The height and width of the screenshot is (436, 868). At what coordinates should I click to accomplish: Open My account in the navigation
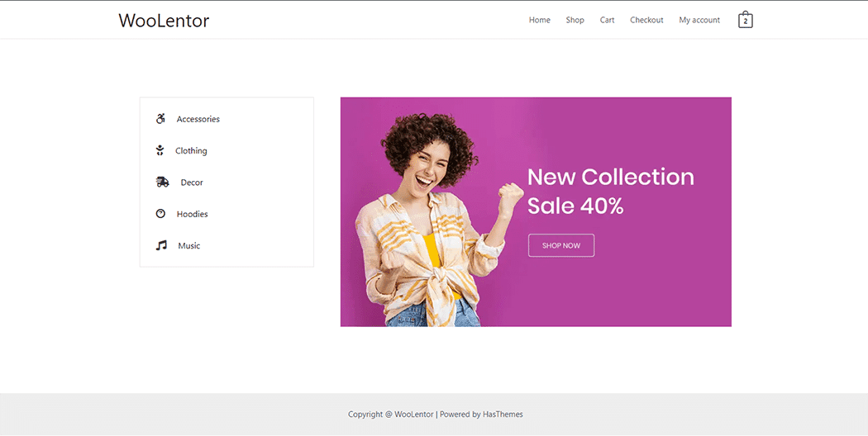699,20
